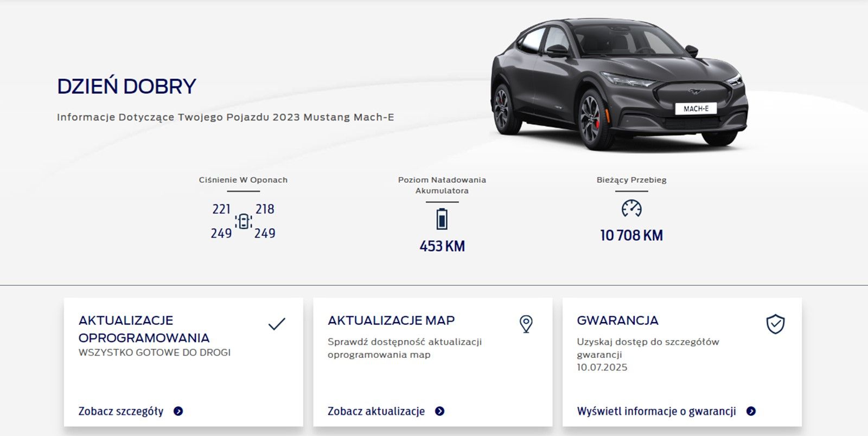The height and width of the screenshot is (436, 868).
Task: Click the odometer speedometer icon
Action: tap(631, 208)
